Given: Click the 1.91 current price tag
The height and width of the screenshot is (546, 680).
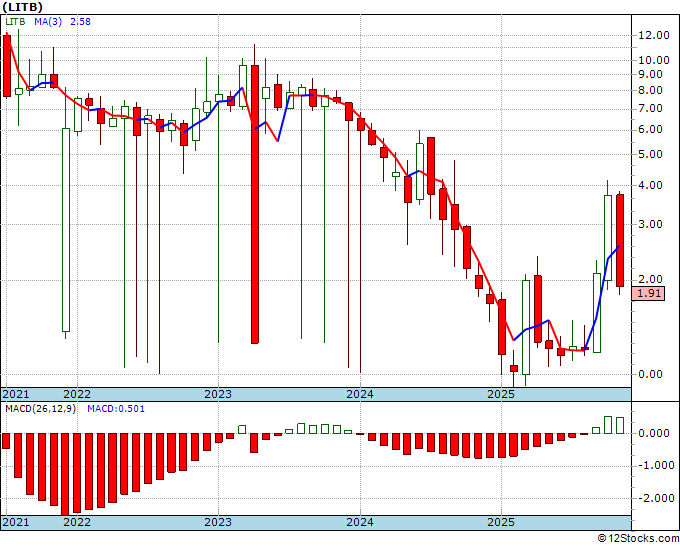Looking at the screenshot, I should 649,294.
